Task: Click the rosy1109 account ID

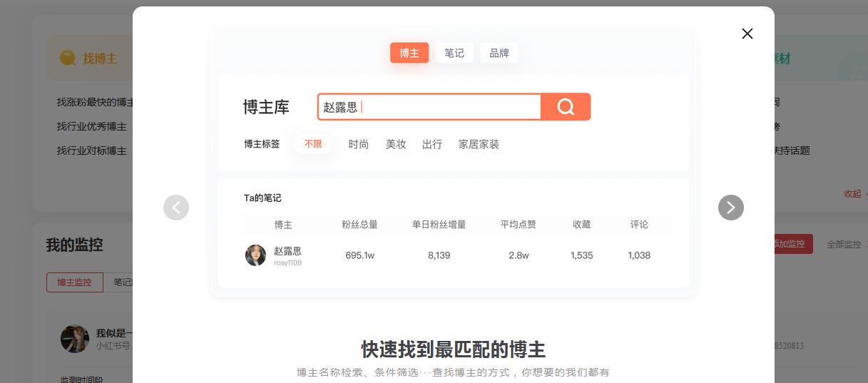Action: [x=287, y=263]
